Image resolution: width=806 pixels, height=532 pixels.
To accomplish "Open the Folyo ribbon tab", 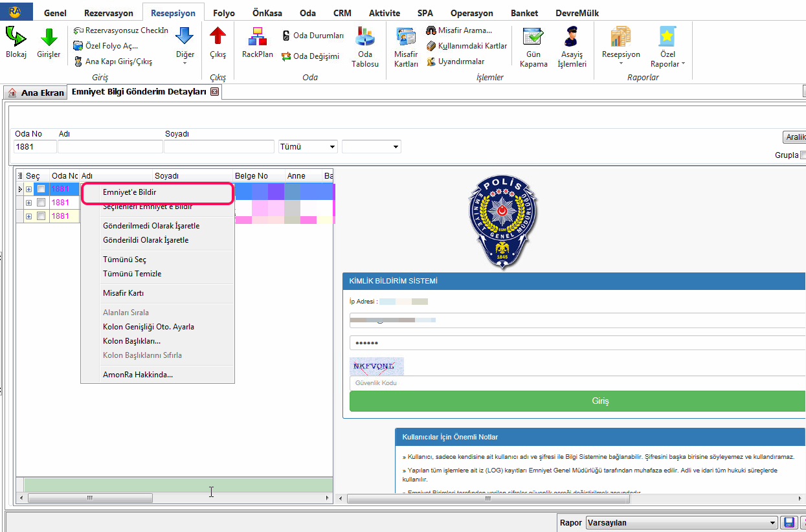I will tap(224, 13).
